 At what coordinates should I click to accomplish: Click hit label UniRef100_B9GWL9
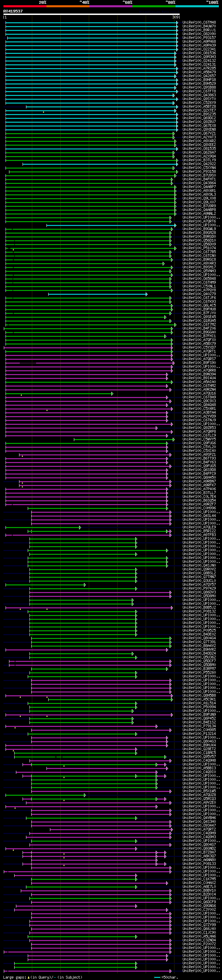(199, 229)
